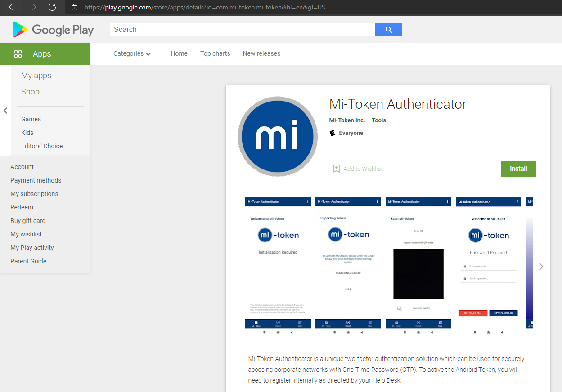Click the Redeem link
The width and height of the screenshot is (562, 392).
point(22,207)
